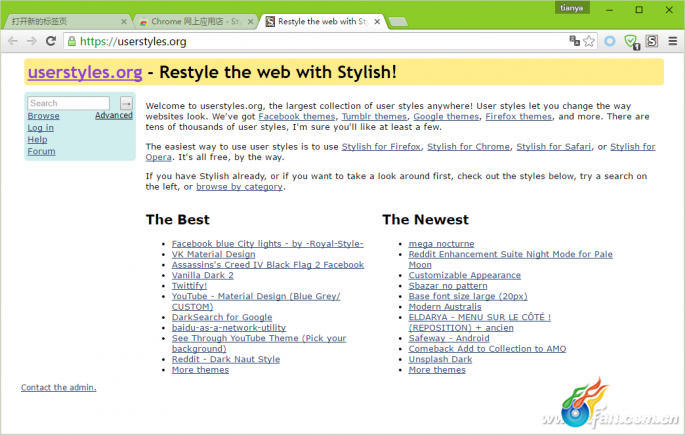Click More themes under The Best
The image size is (685, 435).
click(x=200, y=369)
